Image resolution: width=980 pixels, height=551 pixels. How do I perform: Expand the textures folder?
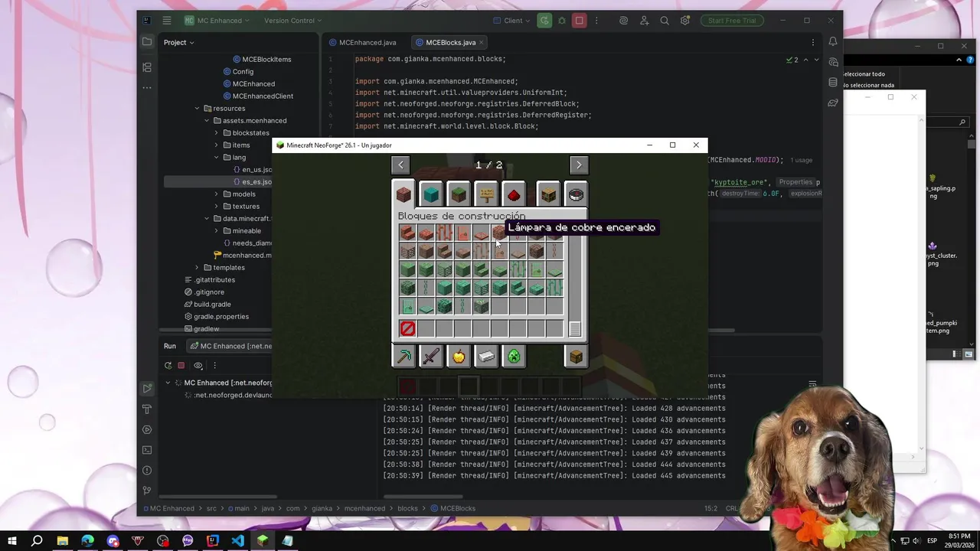216,207
